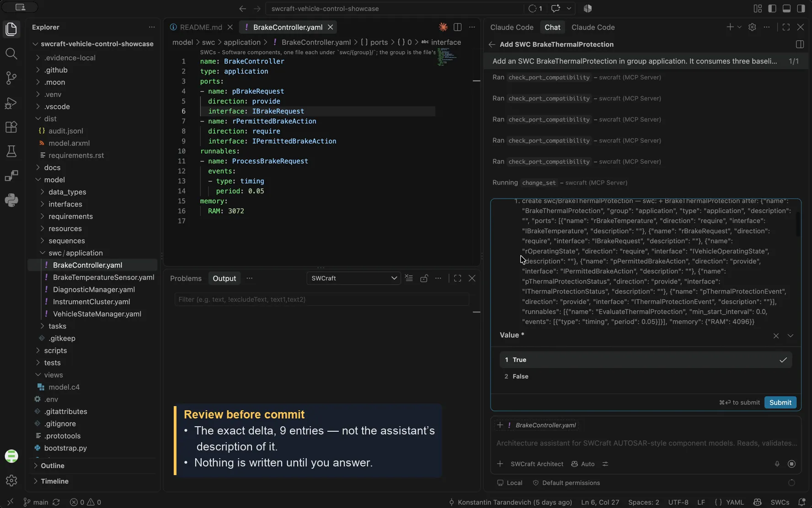Toggle the secondary side bar layout
The height and width of the screenshot is (508, 812).
tap(801, 9)
